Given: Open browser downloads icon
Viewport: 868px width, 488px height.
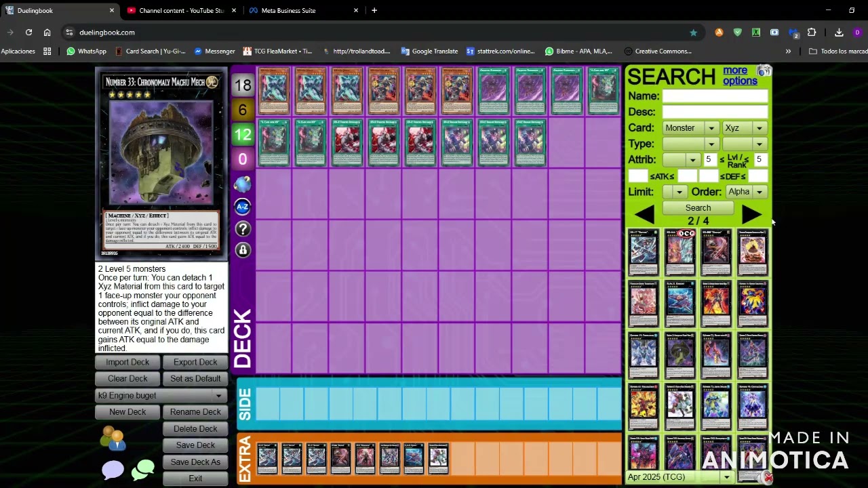Looking at the screenshot, I should 839,32.
